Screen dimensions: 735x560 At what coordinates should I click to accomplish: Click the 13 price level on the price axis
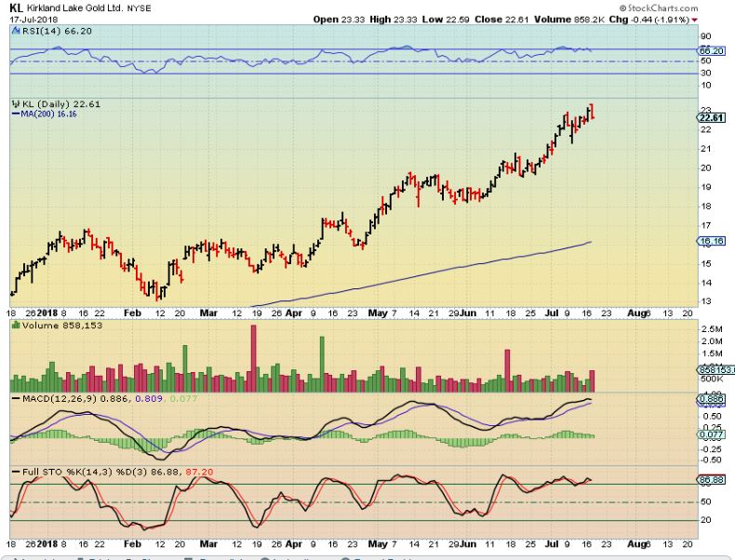tap(706, 301)
